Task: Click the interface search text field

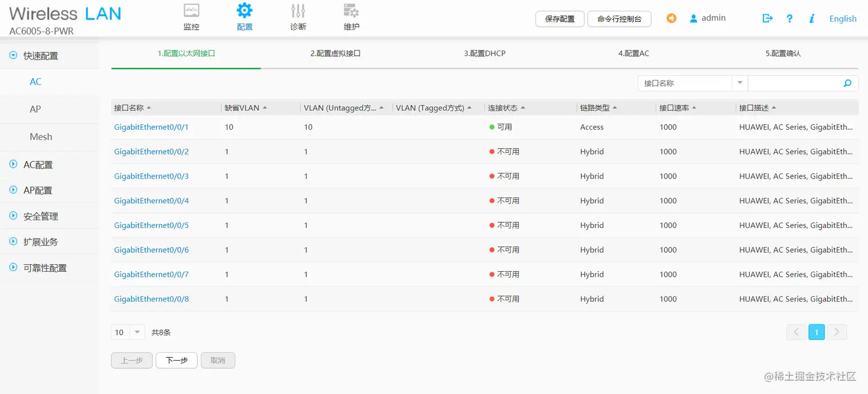Action: (x=794, y=83)
